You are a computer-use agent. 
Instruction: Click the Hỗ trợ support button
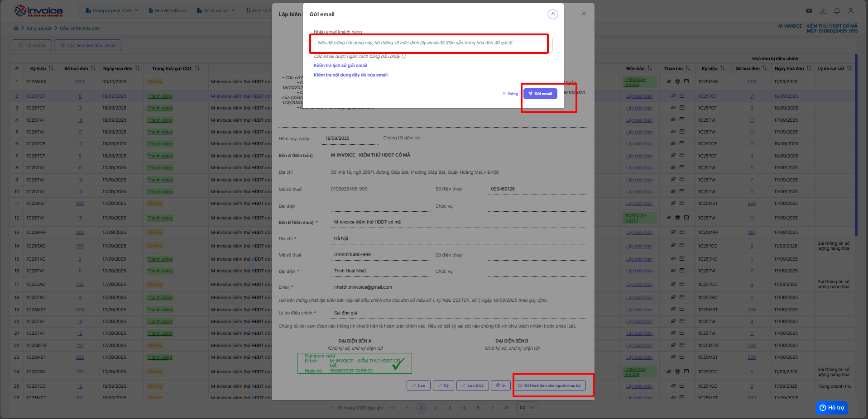click(832, 408)
